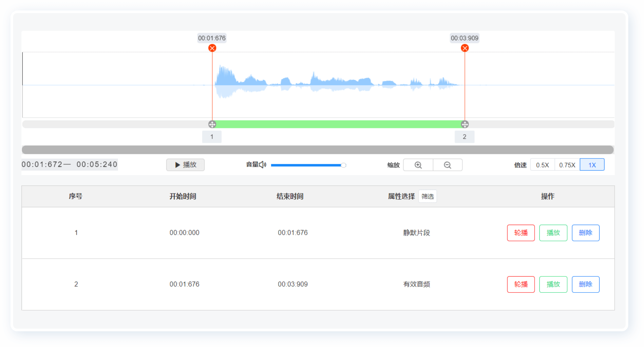
Task: Play segment 2 from the table
Action: coord(553,284)
